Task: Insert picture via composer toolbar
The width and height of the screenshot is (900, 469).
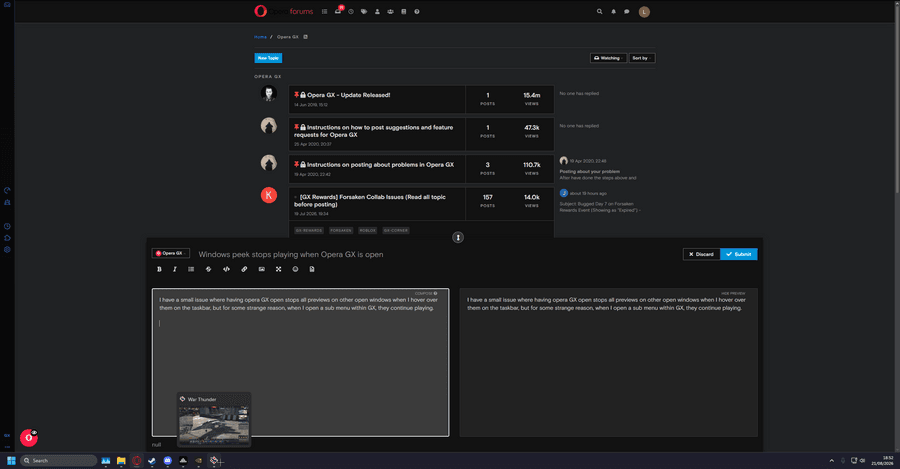Action: point(261,269)
